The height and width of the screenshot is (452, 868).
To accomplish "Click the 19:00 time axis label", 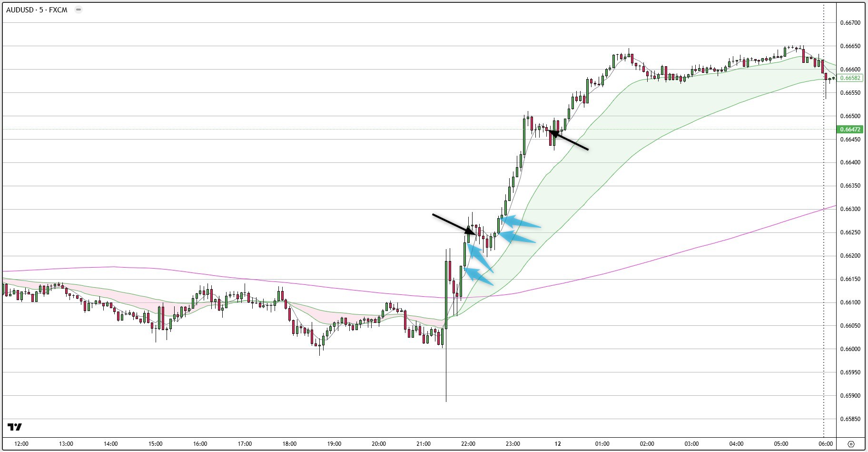I will point(335,444).
